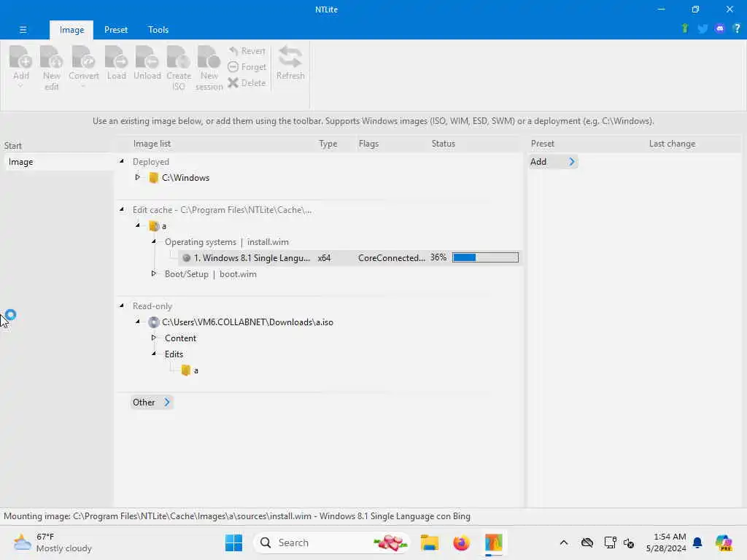Click the 36% mounting progress bar
This screenshot has width=747, height=560.
pos(485,257)
